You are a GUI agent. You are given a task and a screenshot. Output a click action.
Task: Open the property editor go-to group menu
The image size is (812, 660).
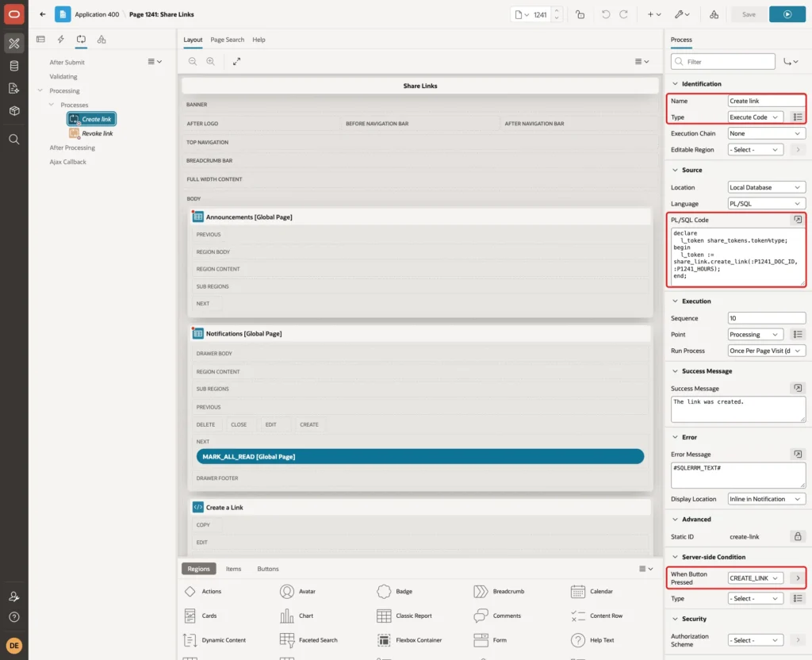tap(791, 62)
